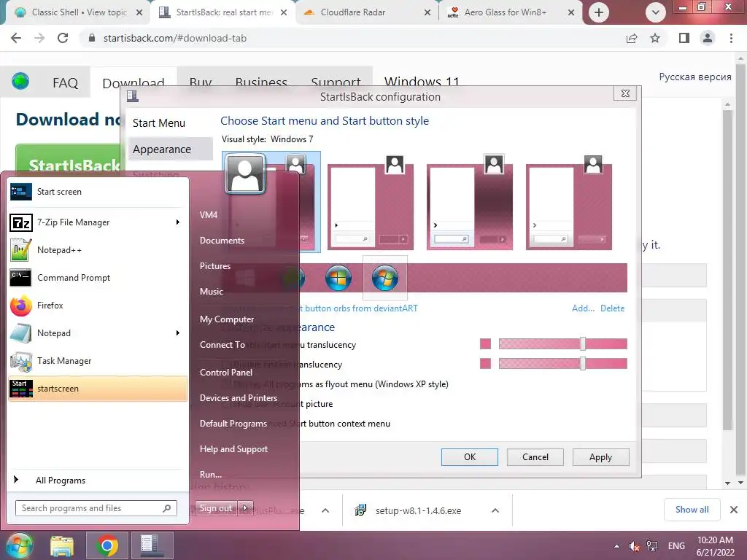Switch to Cloudflare Radar tab
Viewport: 747px width, 560px height.
(x=367, y=12)
